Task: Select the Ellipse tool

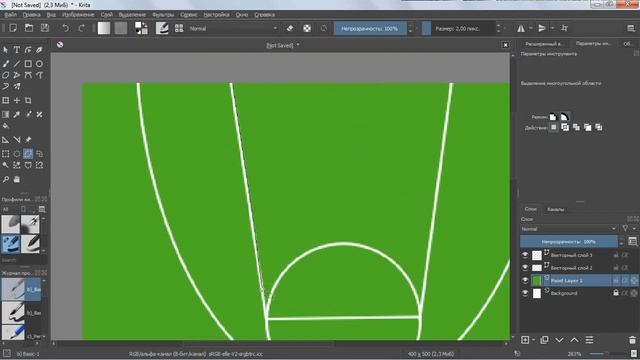Action: pos(39,64)
